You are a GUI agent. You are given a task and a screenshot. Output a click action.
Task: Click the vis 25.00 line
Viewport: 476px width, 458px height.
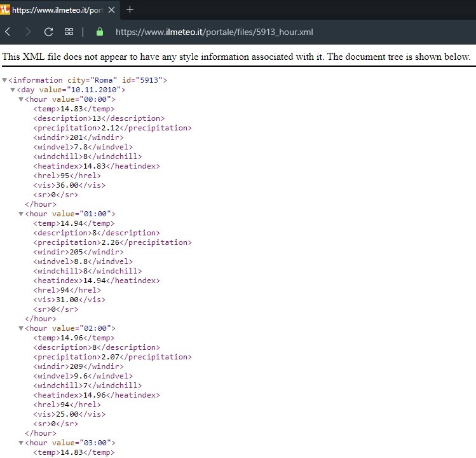pyautogui.click(x=69, y=414)
